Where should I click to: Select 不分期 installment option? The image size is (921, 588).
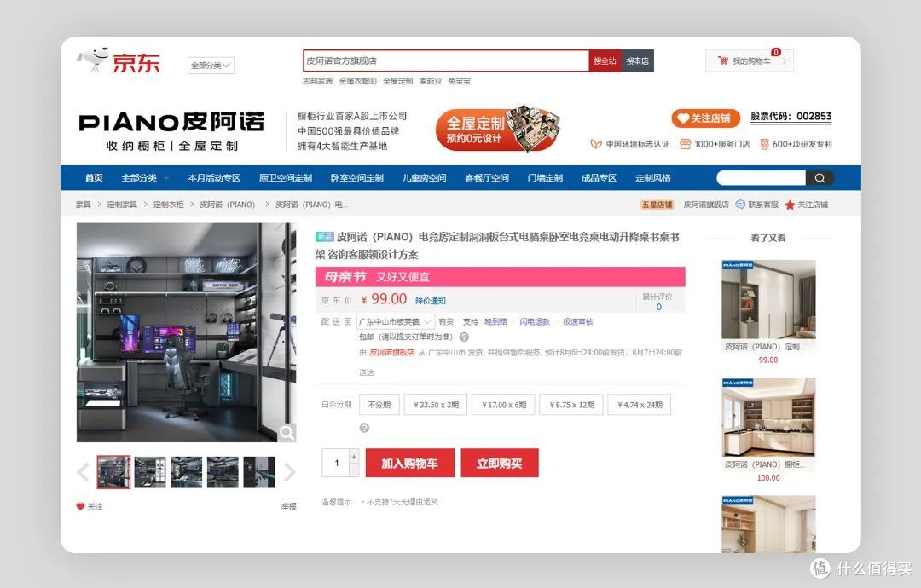pyautogui.click(x=379, y=405)
